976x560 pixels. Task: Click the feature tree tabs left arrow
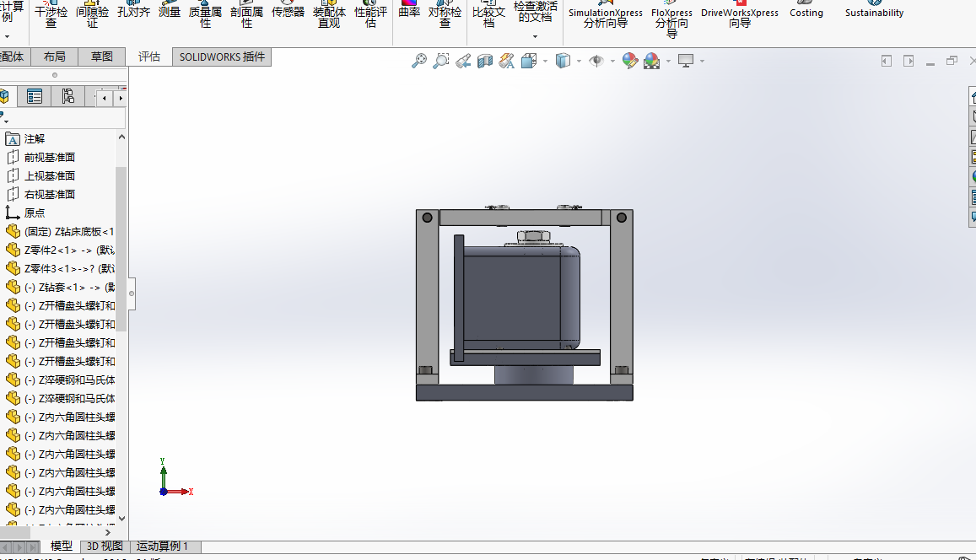pyautogui.click(x=105, y=98)
